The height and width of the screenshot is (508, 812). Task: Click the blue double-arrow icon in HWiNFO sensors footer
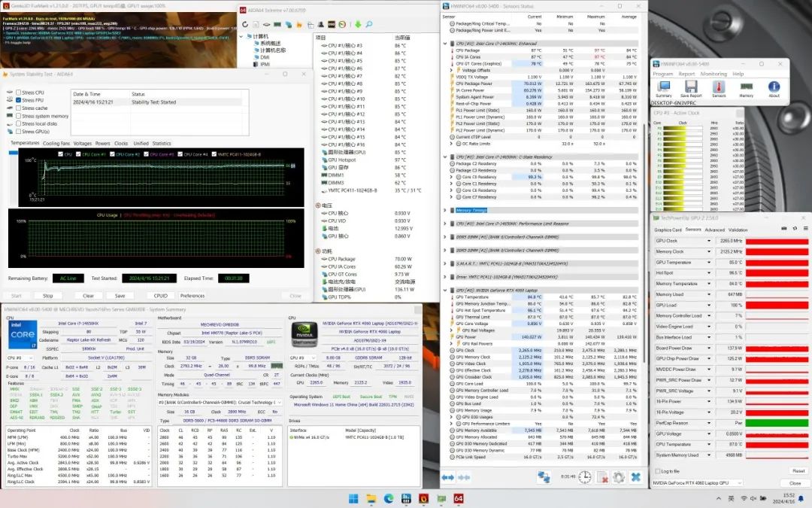[448, 477]
